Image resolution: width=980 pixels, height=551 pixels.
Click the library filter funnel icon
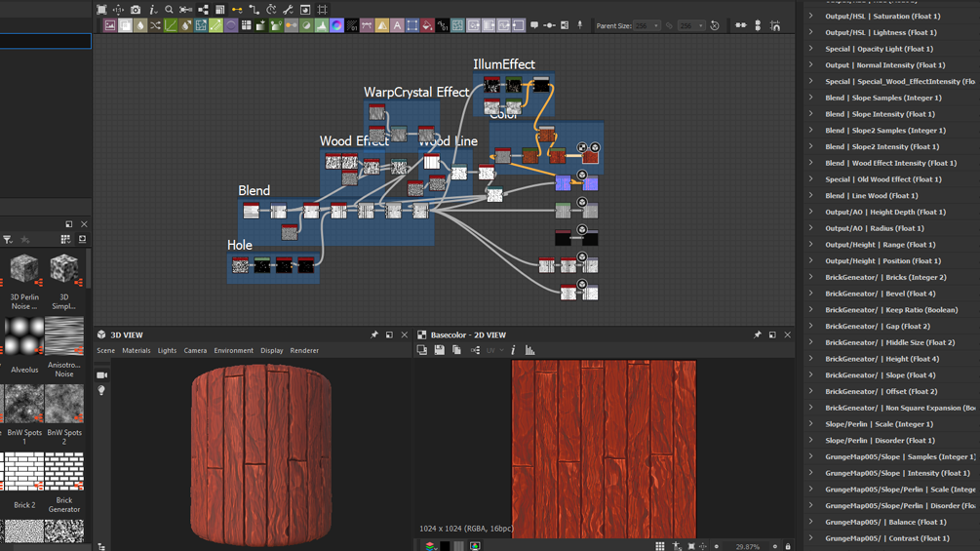click(x=8, y=239)
